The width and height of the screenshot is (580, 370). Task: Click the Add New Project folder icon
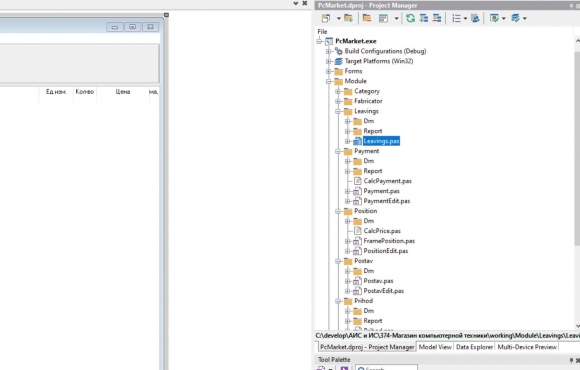click(x=348, y=18)
